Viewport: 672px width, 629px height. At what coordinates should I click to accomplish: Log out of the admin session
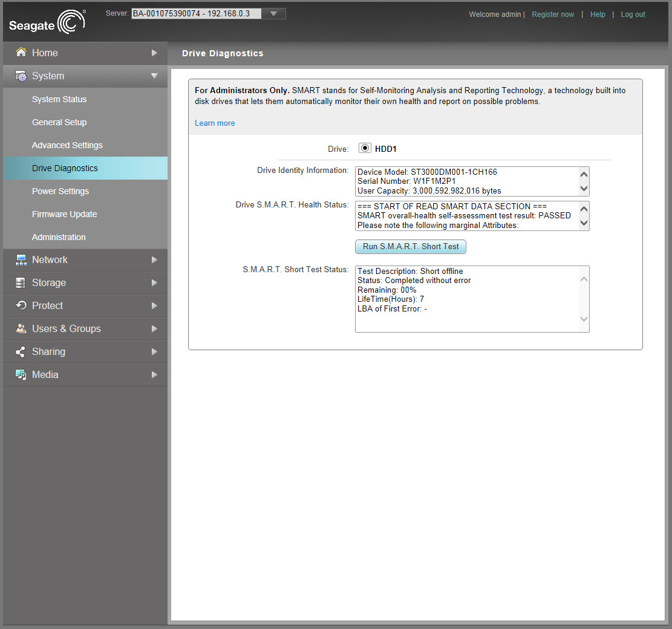tap(633, 14)
